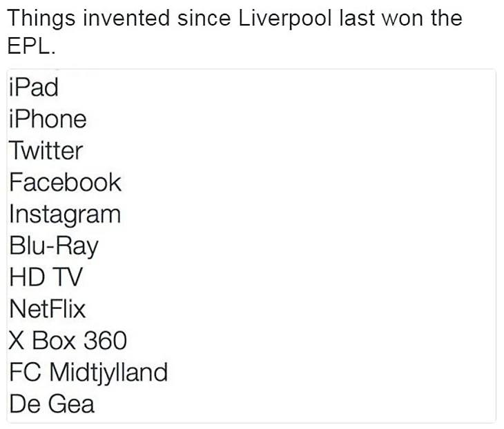Select the Instagram entry

click(65, 214)
